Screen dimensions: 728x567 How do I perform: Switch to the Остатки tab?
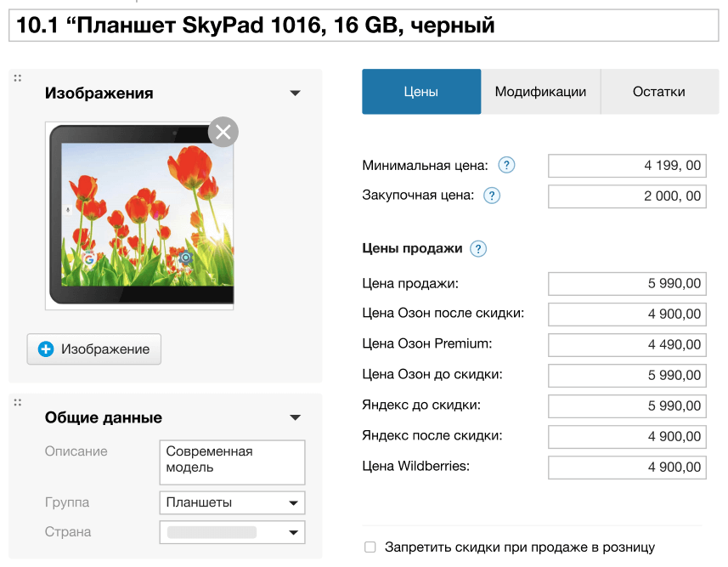click(x=658, y=92)
